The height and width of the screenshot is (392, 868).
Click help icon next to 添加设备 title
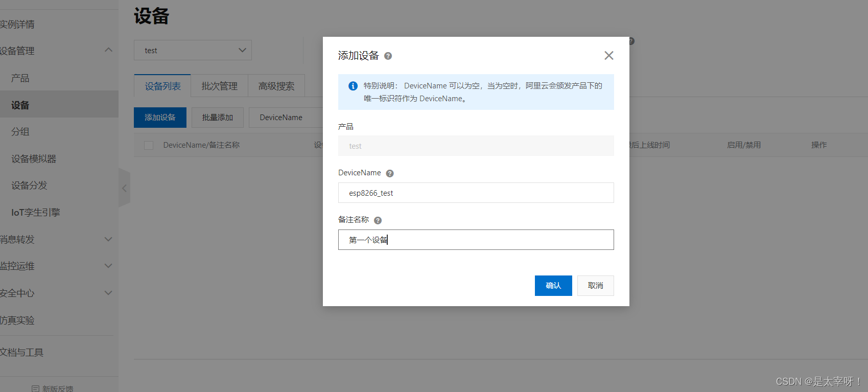tap(388, 56)
